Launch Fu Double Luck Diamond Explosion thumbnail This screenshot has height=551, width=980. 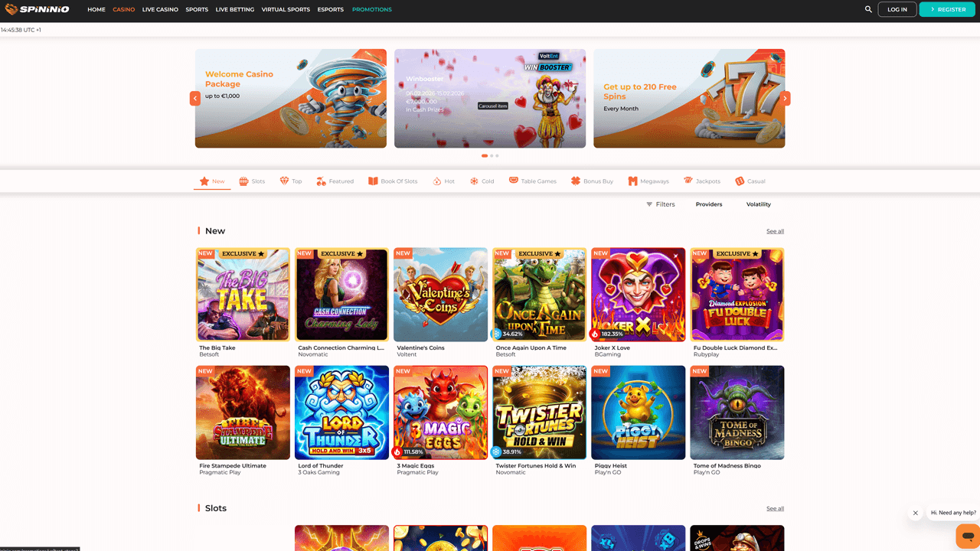click(737, 295)
